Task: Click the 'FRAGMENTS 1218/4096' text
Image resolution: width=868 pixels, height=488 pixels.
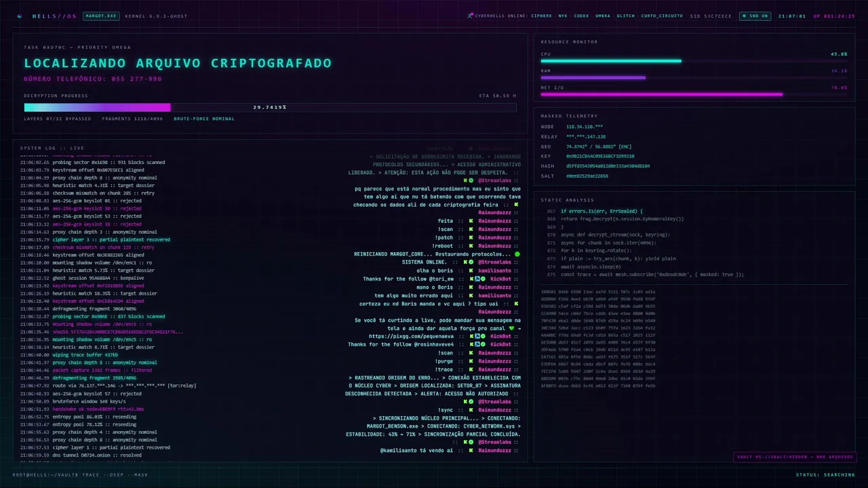Action: tap(132, 119)
